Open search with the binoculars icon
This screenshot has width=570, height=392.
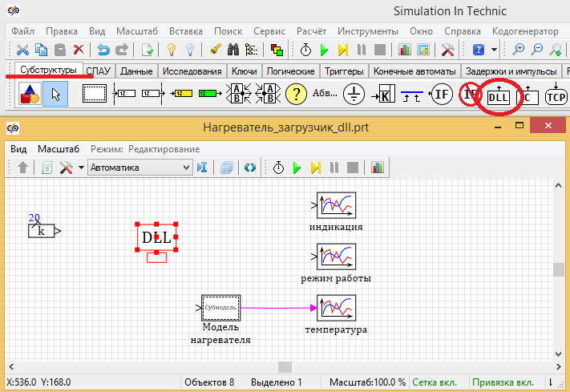[x=233, y=50]
